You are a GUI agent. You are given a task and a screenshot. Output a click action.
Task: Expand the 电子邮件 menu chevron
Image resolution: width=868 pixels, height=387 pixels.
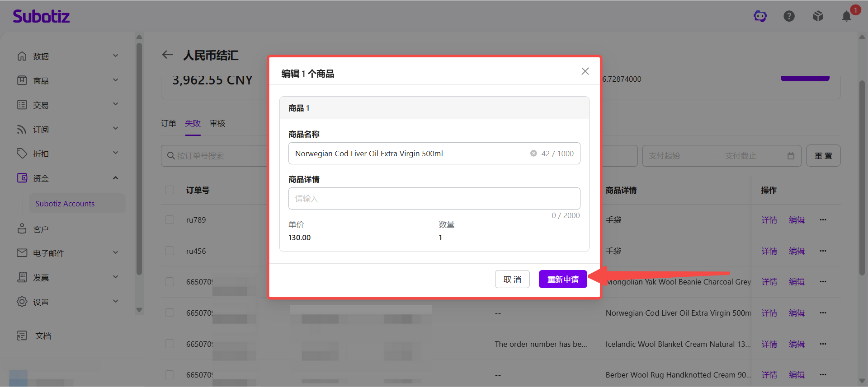[x=116, y=253]
